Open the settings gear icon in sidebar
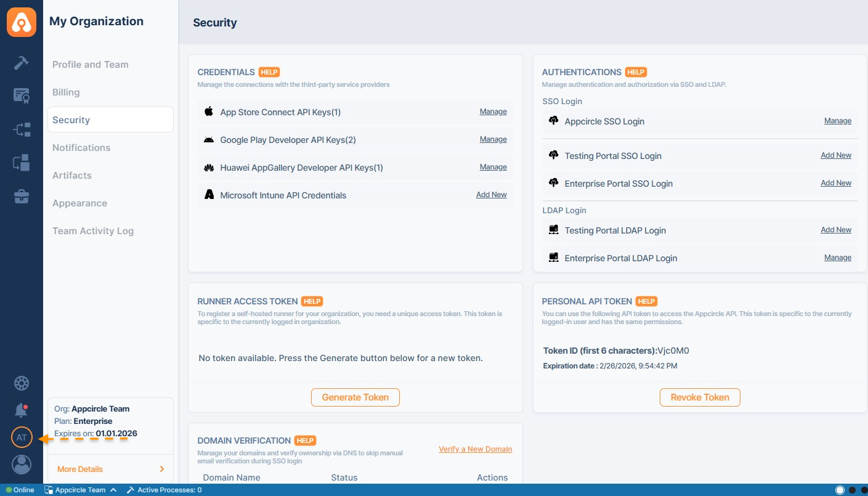868x496 pixels. tap(22, 383)
